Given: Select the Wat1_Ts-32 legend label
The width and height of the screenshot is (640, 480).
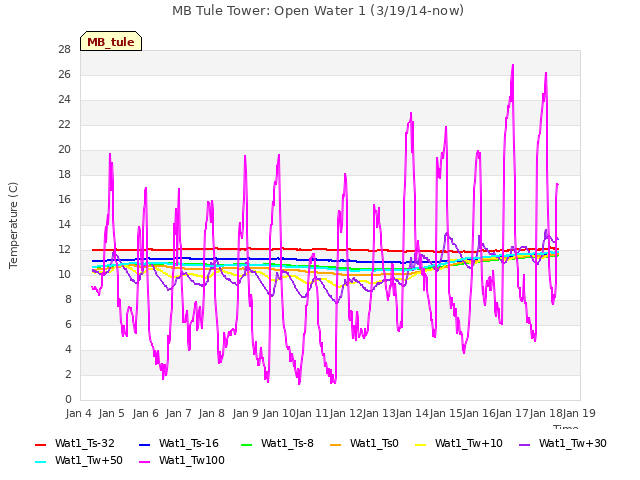Looking at the screenshot, I should tap(85, 444).
